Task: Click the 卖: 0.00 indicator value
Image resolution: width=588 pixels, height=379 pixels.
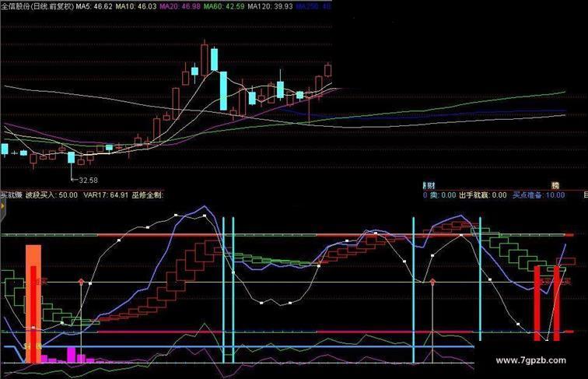Action: click(443, 195)
